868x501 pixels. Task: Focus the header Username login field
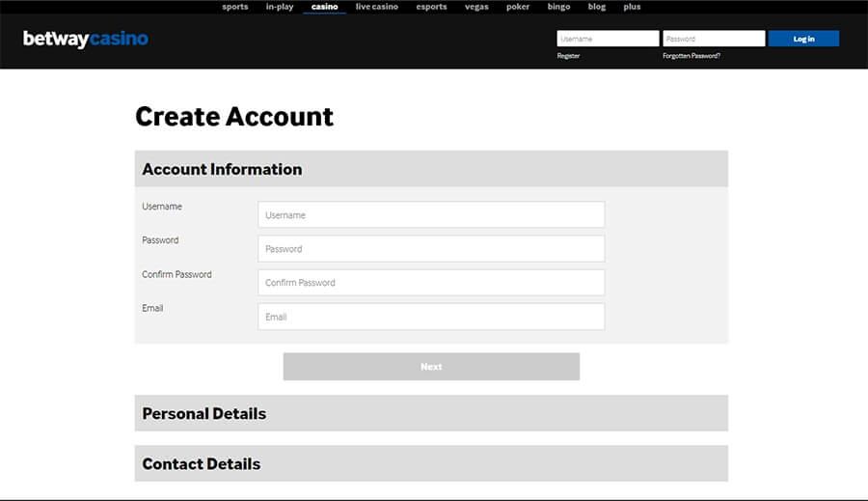pyautogui.click(x=608, y=39)
